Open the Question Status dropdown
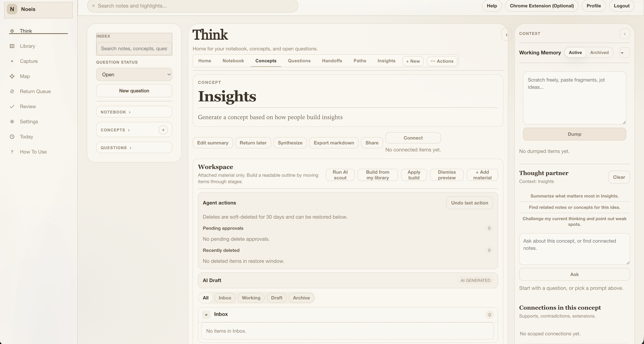This screenshot has height=344, width=644. [134, 75]
